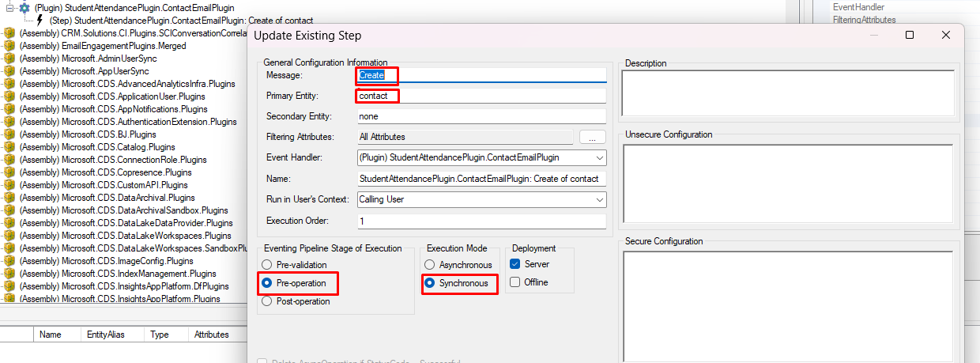Click the Microsoft.CDS.DataArchival.Plugins assembly icon

coord(9,198)
